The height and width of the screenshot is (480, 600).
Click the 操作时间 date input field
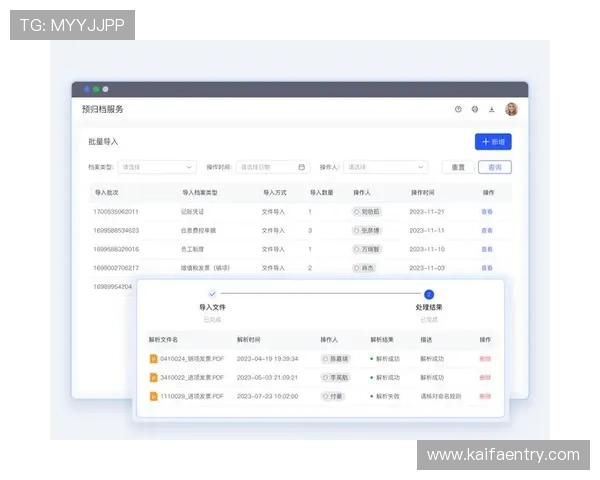pos(272,167)
